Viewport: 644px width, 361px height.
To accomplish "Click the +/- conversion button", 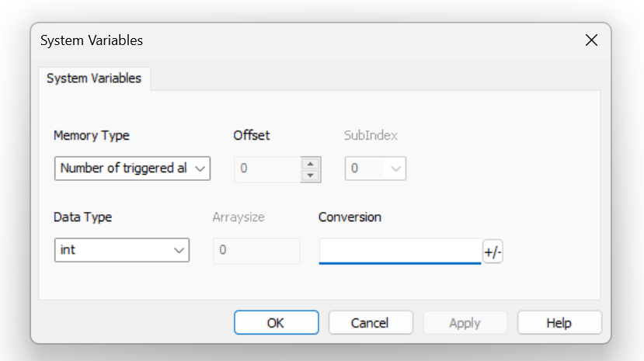I will pos(493,252).
